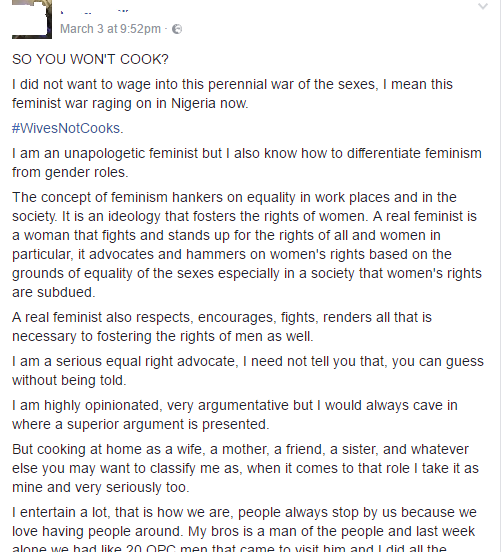Click the 'serious equal right advocate' sentence
Image resolution: width=501 pixels, height=552 pixels.
coord(248,371)
